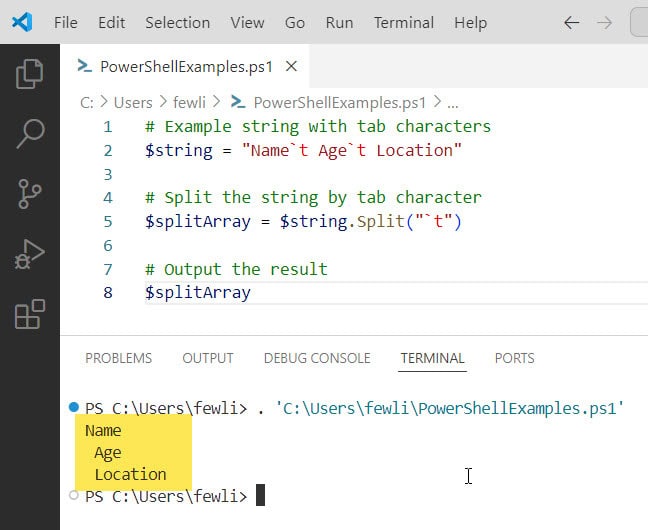Open the Terminal menu
The height and width of the screenshot is (530, 648).
[404, 23]
